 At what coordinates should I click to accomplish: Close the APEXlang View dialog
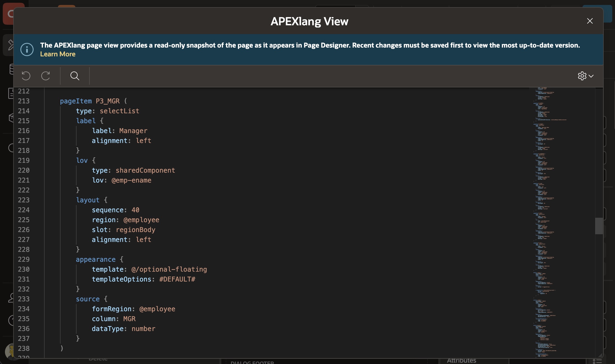(590, 21)
